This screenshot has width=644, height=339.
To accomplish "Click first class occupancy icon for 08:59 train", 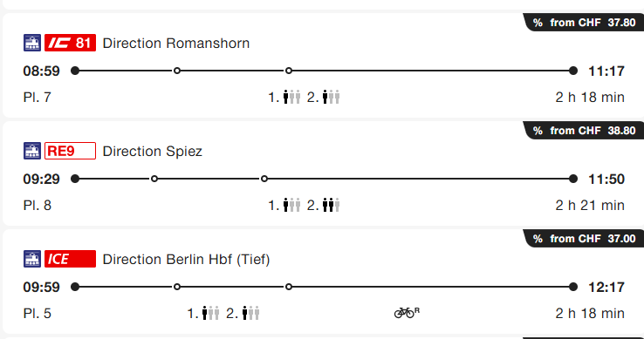I will click(291, 98).
